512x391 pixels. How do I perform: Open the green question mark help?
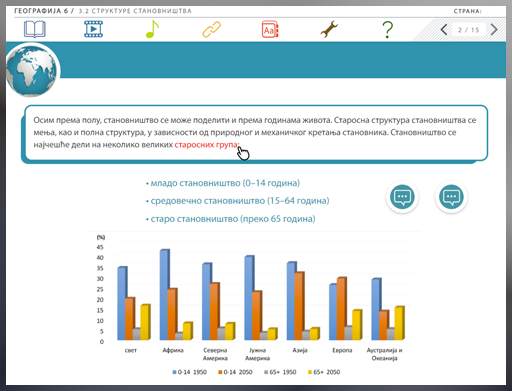coord(388,29)
